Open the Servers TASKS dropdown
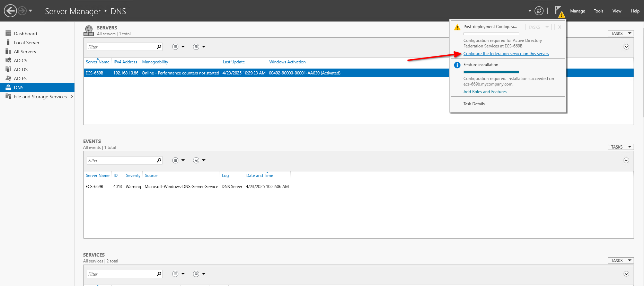 click(x=620, y=34)
